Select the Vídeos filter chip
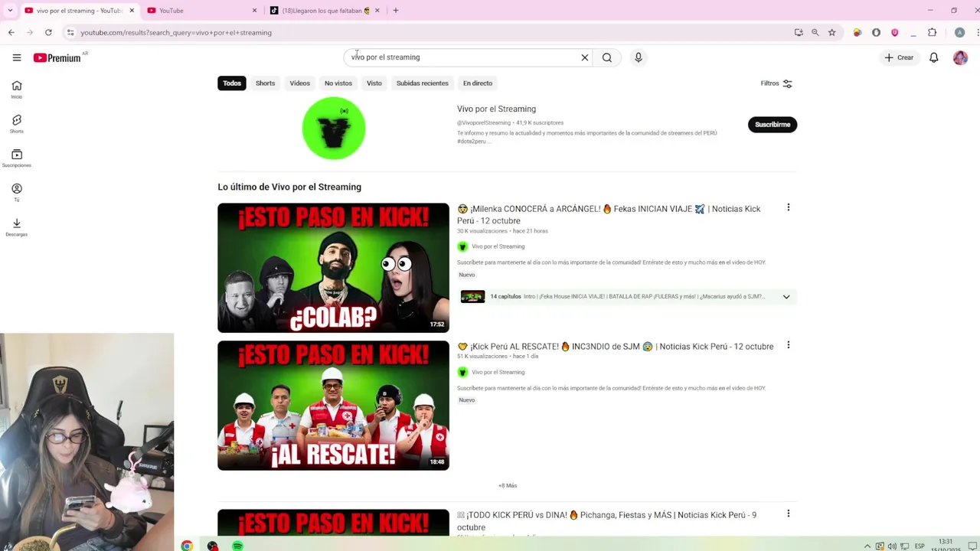The image size is (980, 551). click(x=299, y=83)
